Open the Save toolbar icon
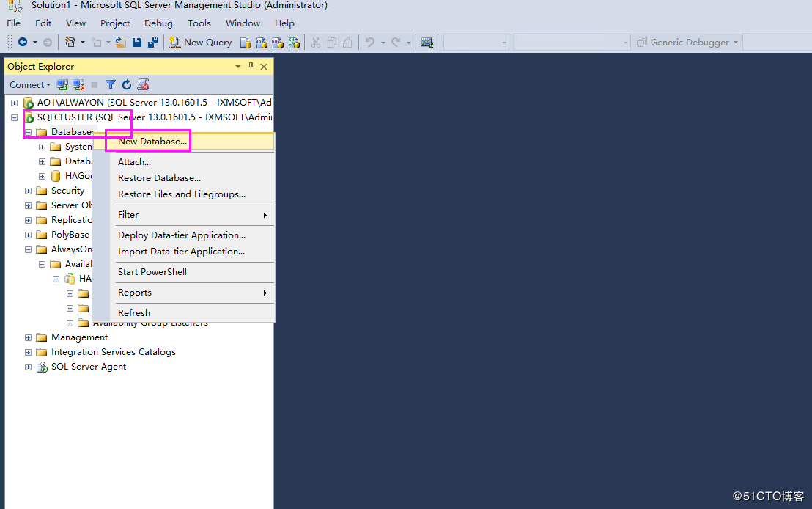This screenshot has width=812, height=509. point(139,42)
